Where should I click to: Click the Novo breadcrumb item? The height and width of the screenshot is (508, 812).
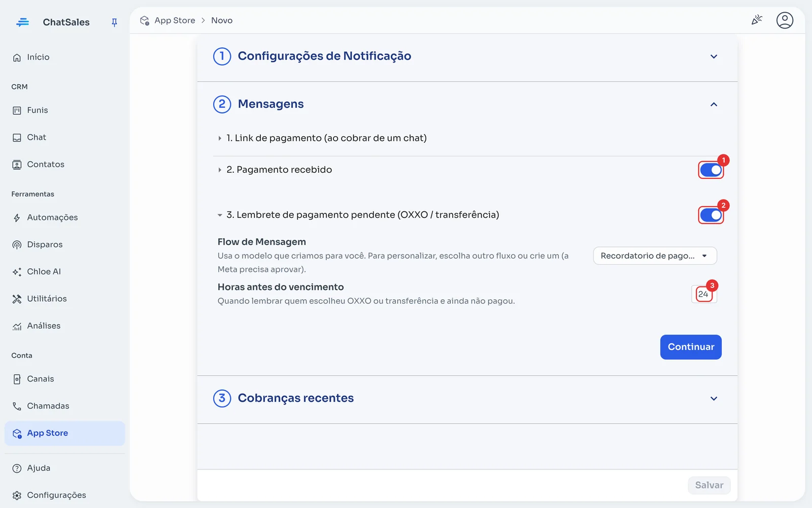[x=222, y=20]
